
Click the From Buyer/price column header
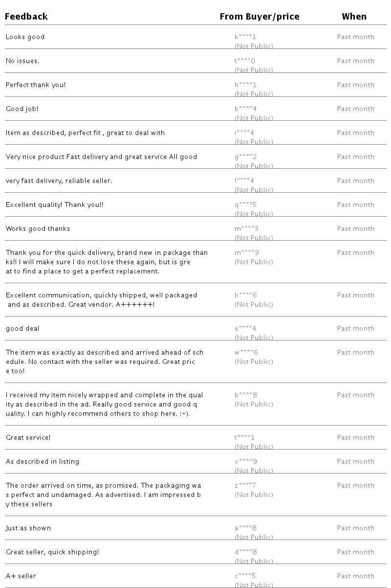pyautogui.click(x=259, y=17)
